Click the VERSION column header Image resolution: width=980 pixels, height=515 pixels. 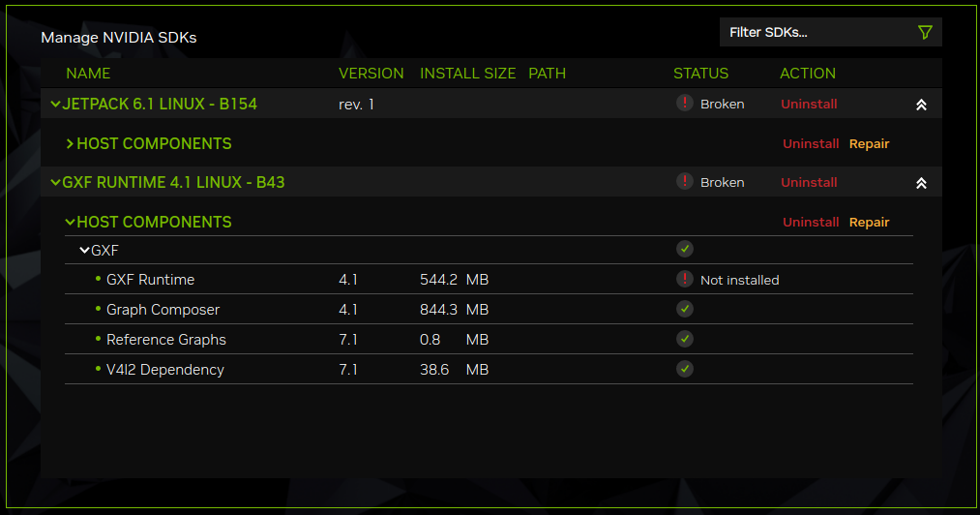pos(371,74)
